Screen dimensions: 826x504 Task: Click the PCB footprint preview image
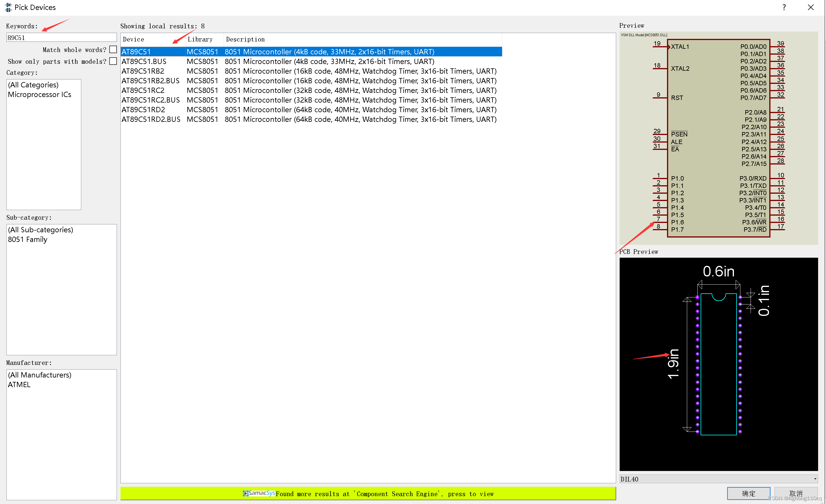coord(718,364)
